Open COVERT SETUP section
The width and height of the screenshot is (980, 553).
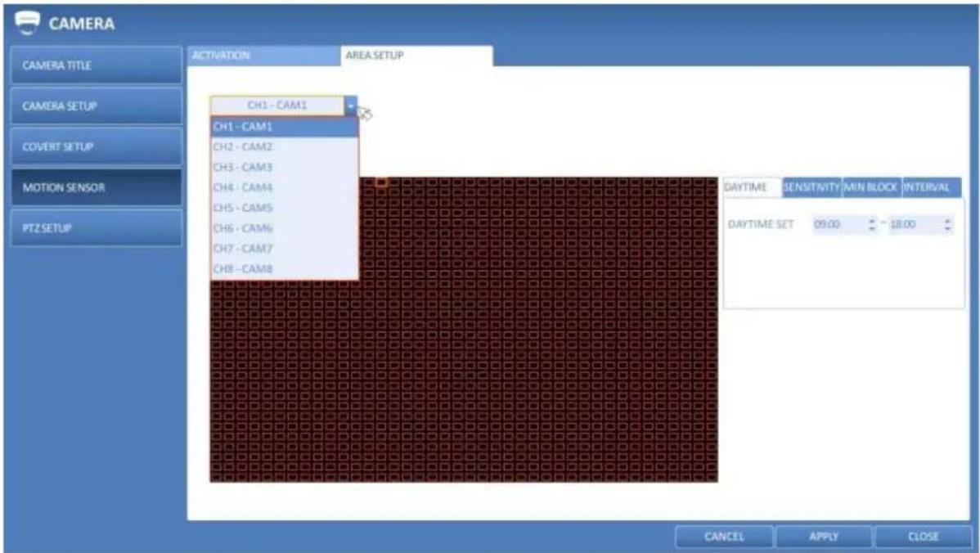click(x=97, y=146)
